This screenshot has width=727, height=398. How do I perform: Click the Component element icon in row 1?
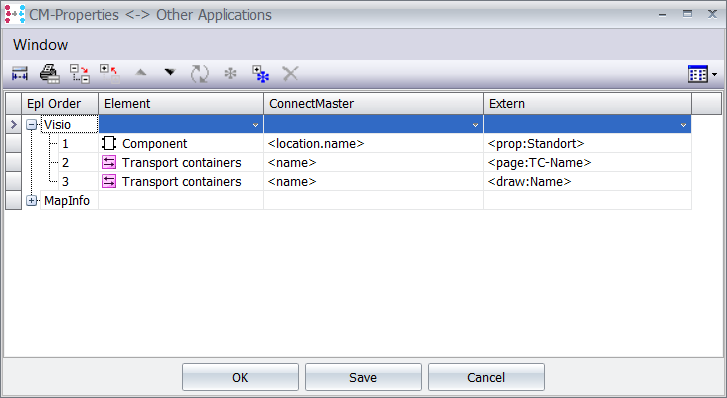[109, 143]
